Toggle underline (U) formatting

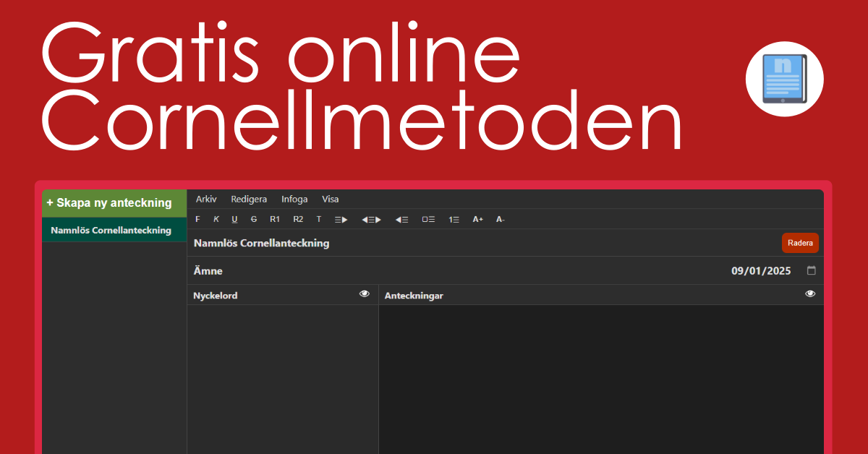[234, 219]
